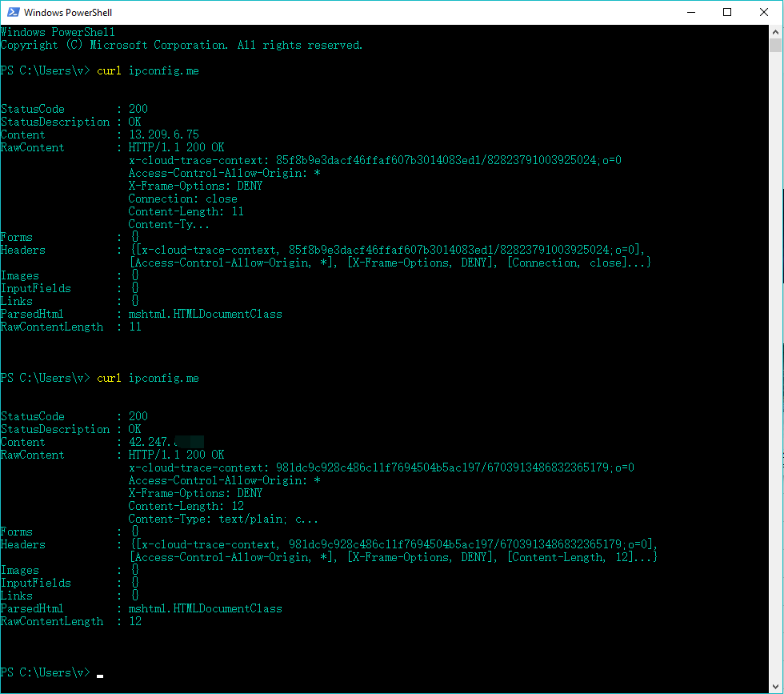
Task: Click the RawContentLength value 11
Action: tap(135, 327)
